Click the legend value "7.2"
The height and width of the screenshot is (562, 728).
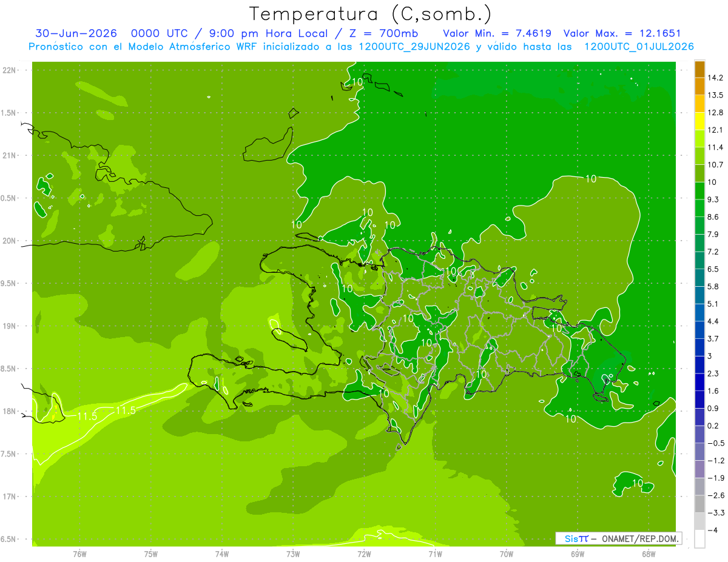pos(713,252)
